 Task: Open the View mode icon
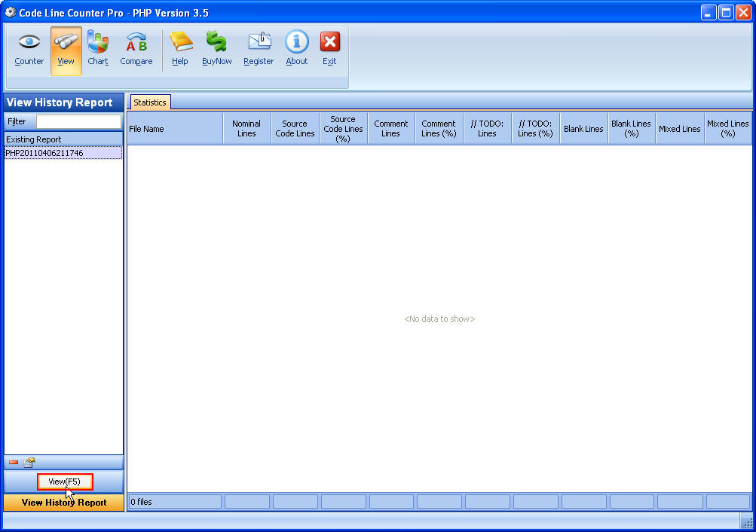pyautogui.click(x=66, y=49)
